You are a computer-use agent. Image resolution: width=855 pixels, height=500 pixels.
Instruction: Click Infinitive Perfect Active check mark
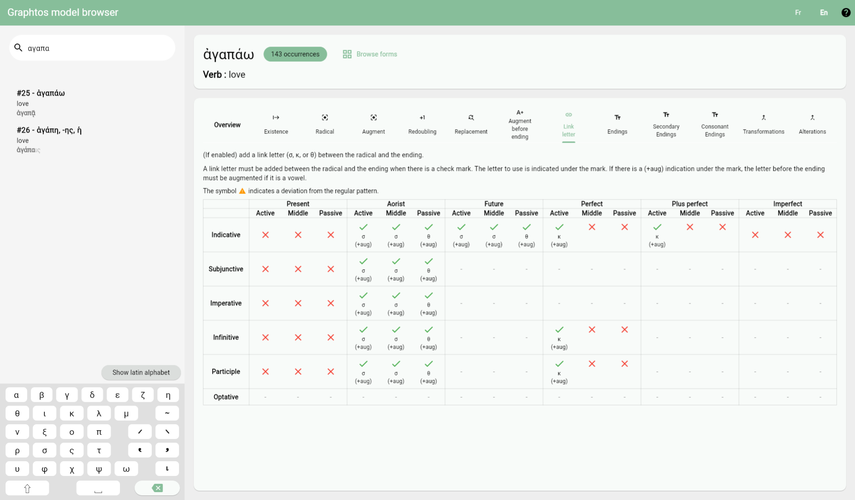pyautogui.click(x=559, y=329)
